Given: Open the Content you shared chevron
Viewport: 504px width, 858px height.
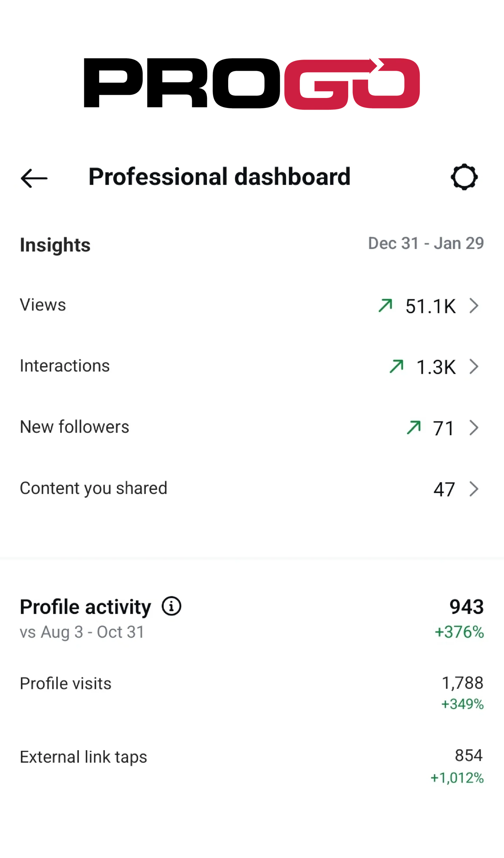Looking at the screenshot, I should tap(474, 489).
